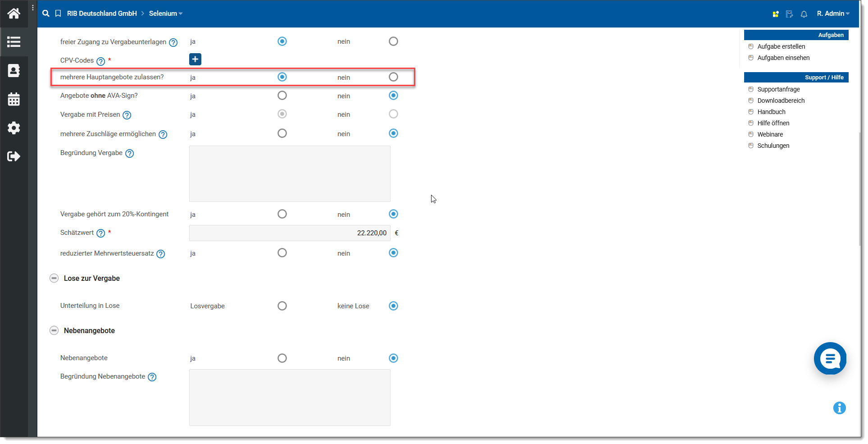Open help for reduzierter Mehrwertsteuersatz
868x444 pixels.
(160, 254)
